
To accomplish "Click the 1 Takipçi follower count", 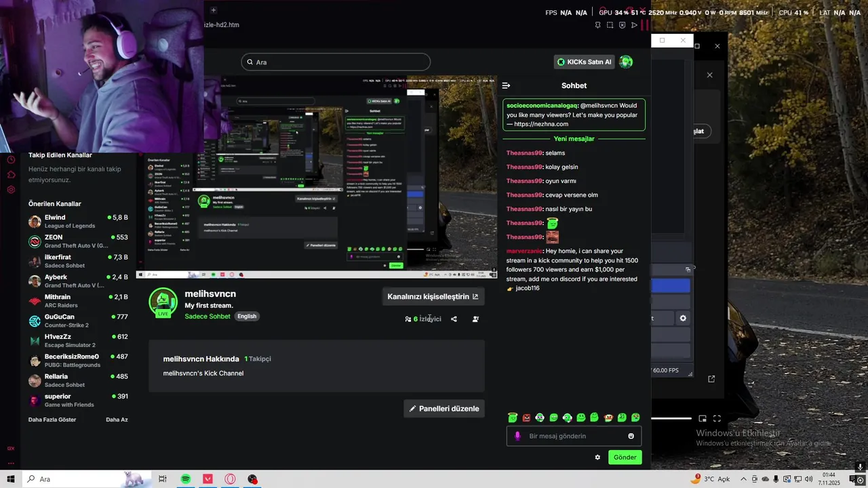I will tap(258, 359).
